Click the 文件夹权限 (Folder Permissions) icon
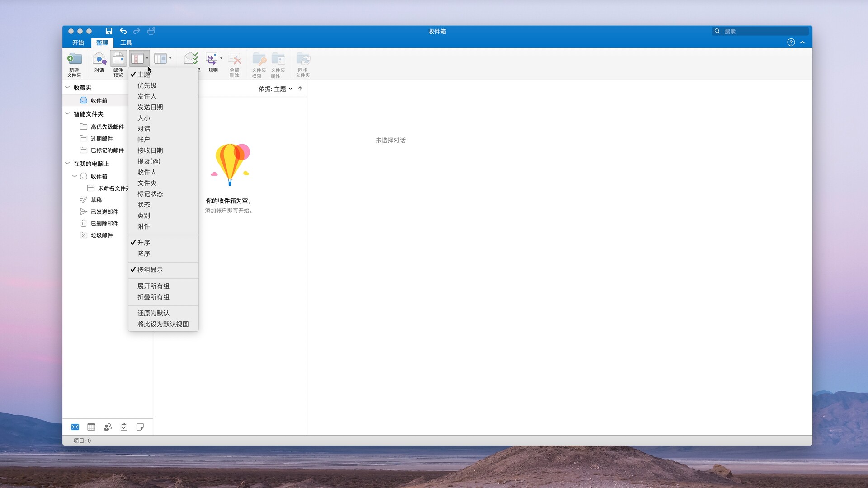 coord(259,63)
